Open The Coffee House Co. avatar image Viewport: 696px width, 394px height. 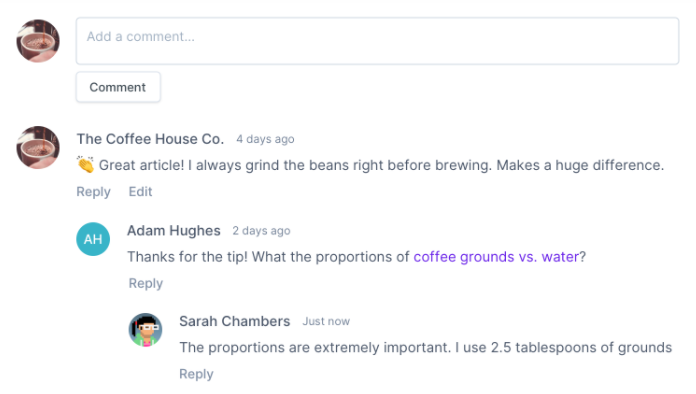tap(38, 147)
